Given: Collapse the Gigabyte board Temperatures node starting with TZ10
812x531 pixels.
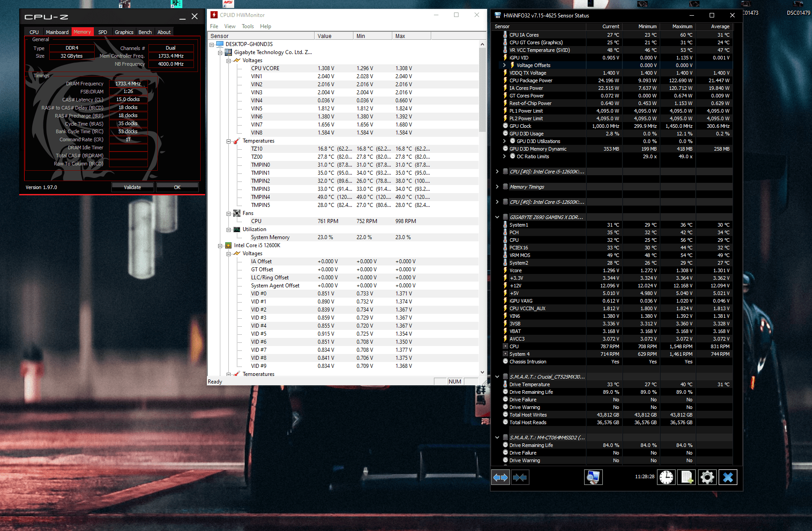Looking at the screenshot, I should coord(229,141).
